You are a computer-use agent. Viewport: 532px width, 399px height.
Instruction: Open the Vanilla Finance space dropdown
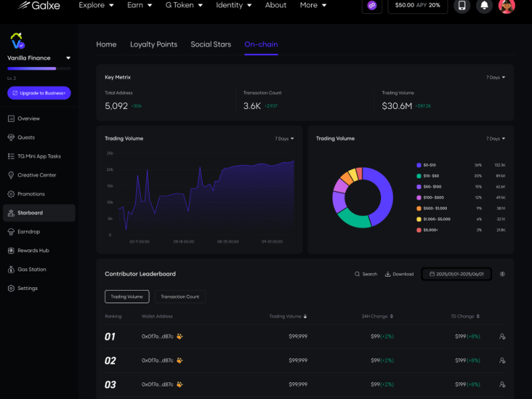tap(68, 58)
